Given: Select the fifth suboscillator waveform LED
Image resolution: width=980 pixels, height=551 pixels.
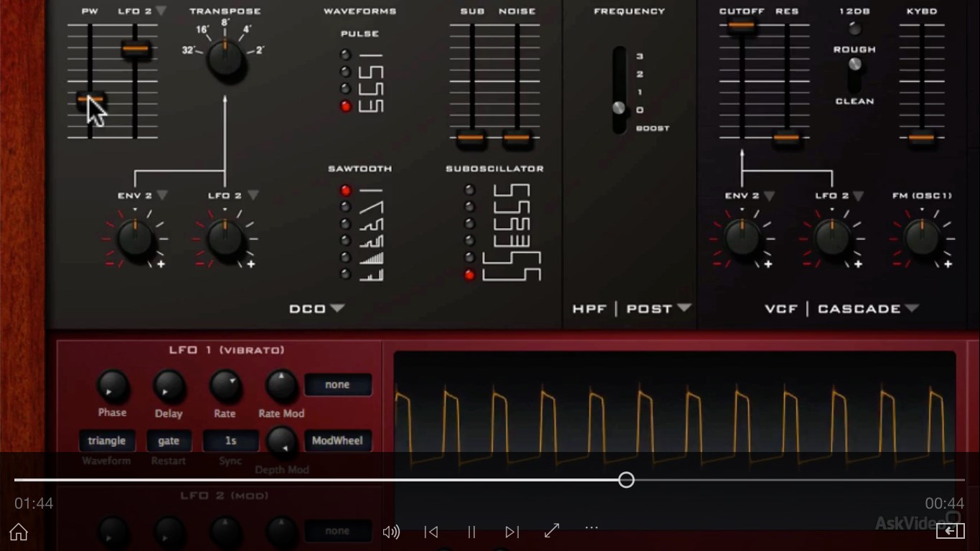Looking at the screenshot, I should click(469, 257).
